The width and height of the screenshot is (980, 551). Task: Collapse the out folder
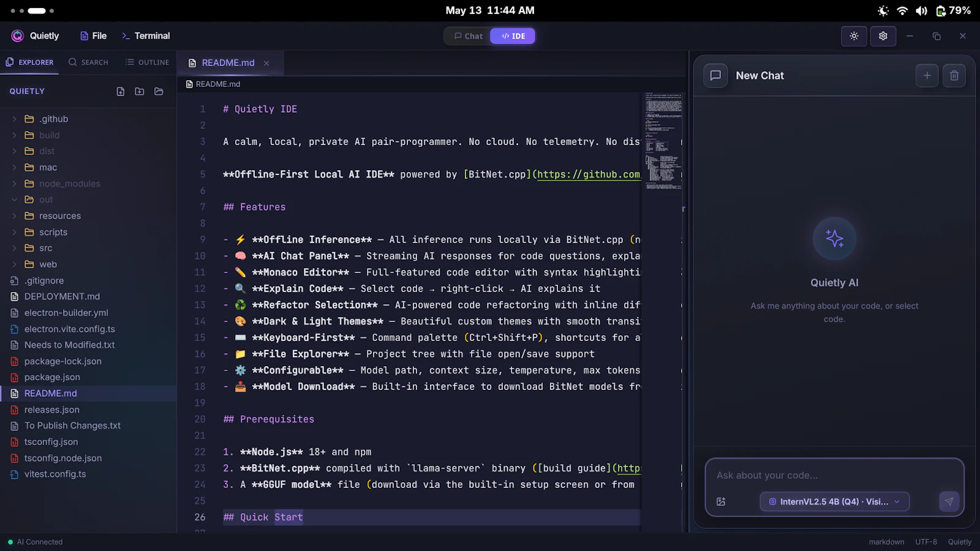(88, 200)
